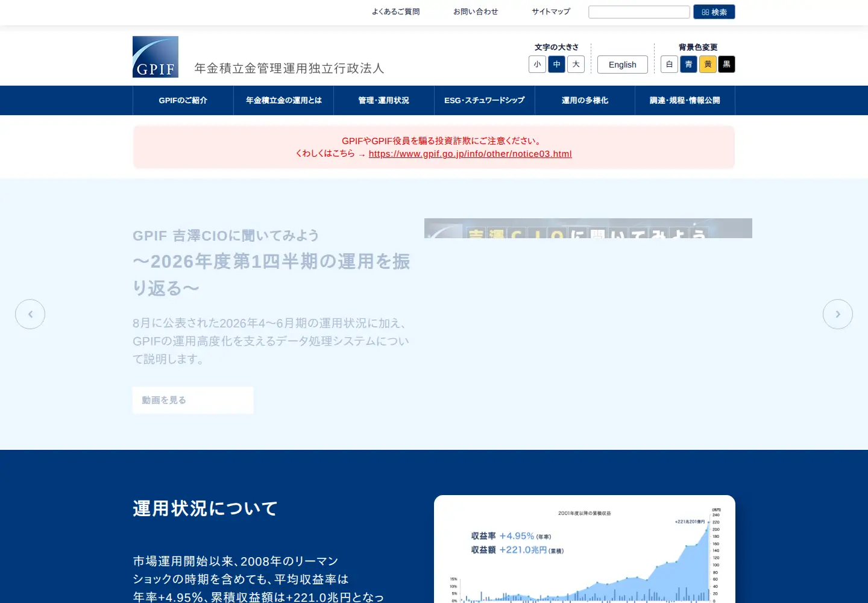Open 年金積立金の運用とは menu
The width and height of the screenshot is (868, 603).
pyautogui.click(x=284, y=100)
